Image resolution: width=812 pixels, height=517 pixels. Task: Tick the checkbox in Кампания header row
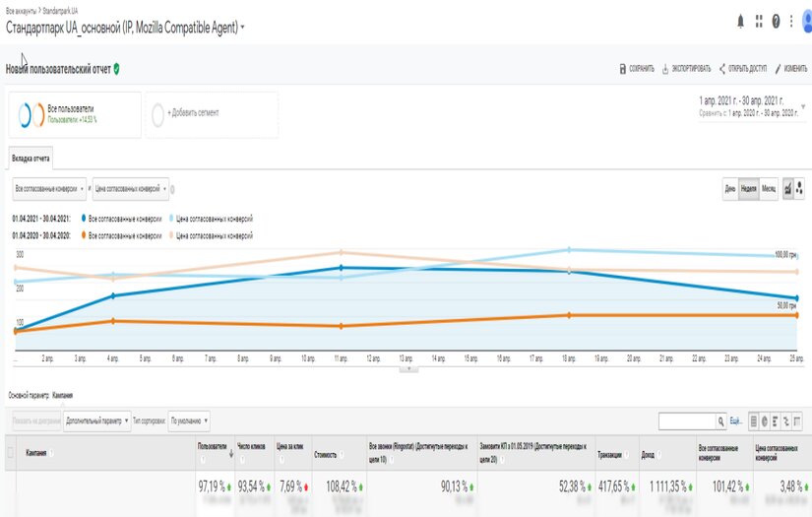11,452
